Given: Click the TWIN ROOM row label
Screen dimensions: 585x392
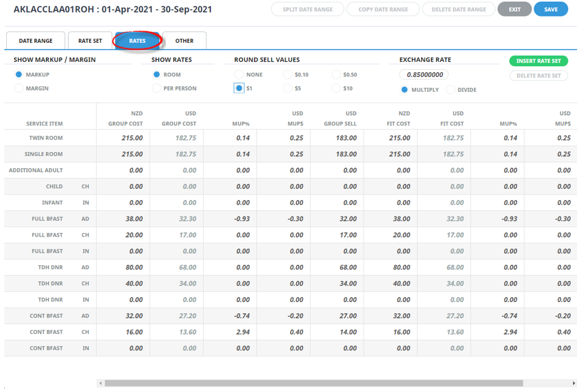Looking at the screenshot, I should click(46, 138).
